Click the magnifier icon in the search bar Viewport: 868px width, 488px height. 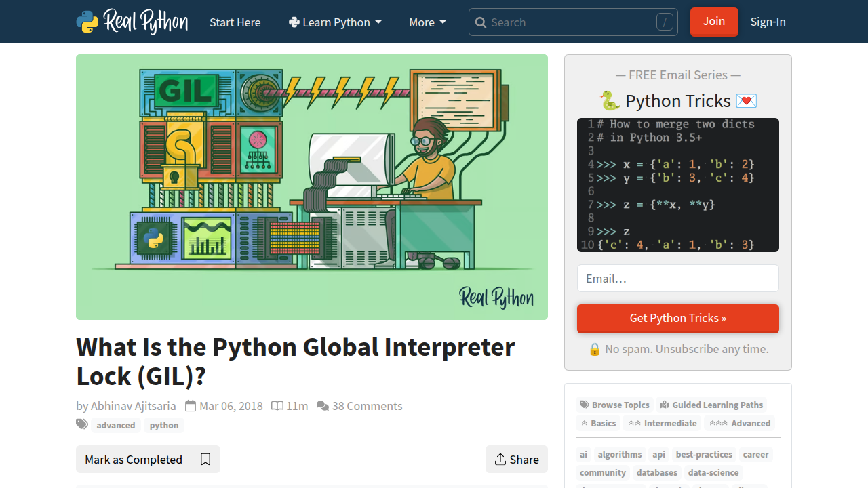pyautogui.click(x=481, y=22)
